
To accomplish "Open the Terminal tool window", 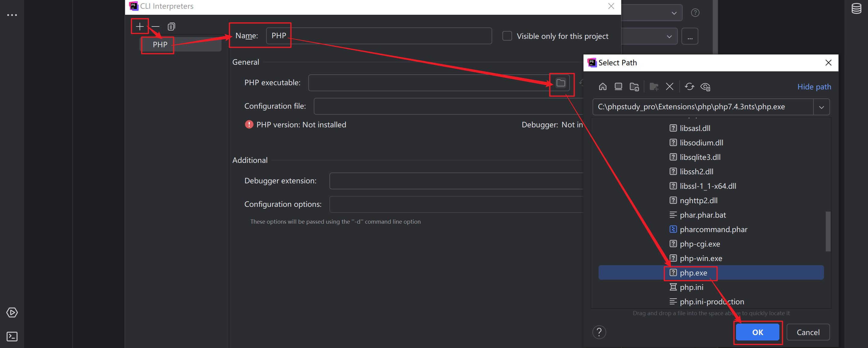I will (x=12, y=336).
